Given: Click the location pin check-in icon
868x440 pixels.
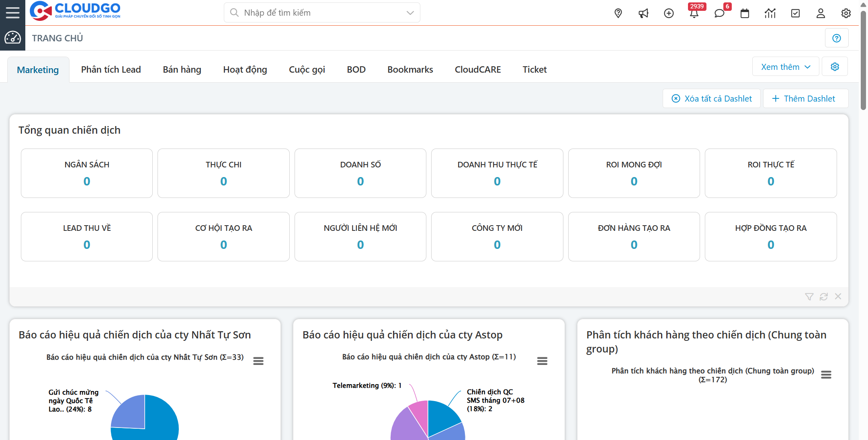Looking at the screenshot, I should 618,13.
